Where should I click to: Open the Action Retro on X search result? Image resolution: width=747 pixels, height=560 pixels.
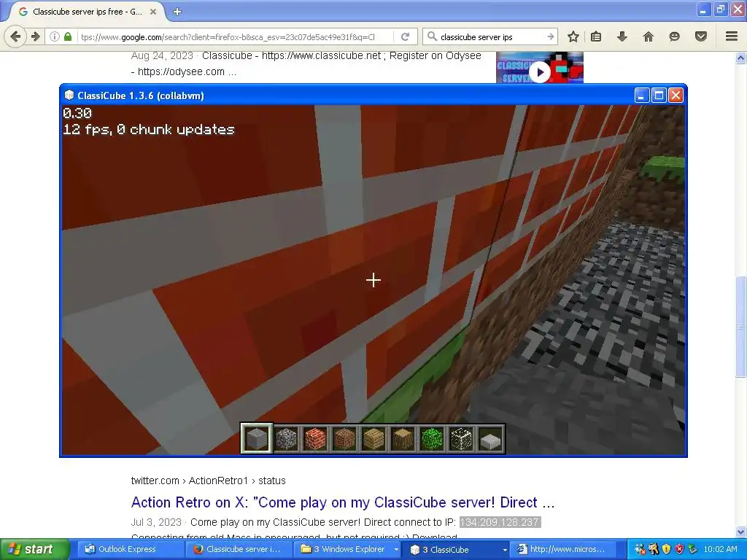[343, 502]
